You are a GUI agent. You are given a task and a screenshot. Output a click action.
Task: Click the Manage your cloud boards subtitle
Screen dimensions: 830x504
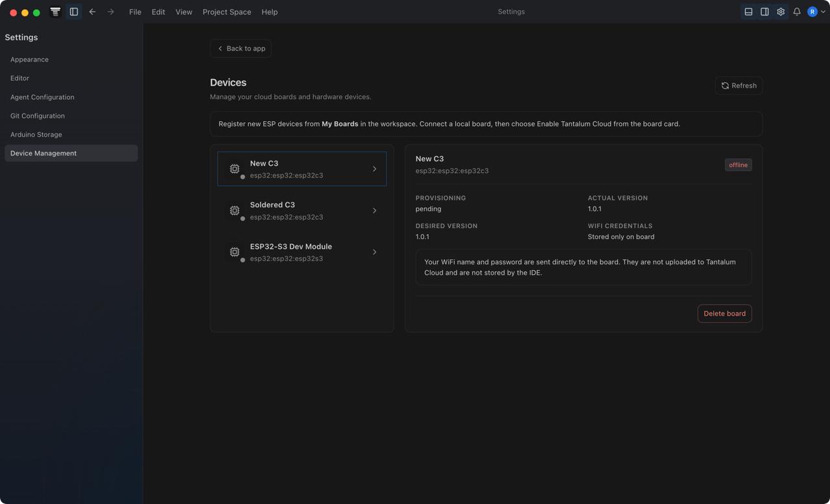(290, 97)
